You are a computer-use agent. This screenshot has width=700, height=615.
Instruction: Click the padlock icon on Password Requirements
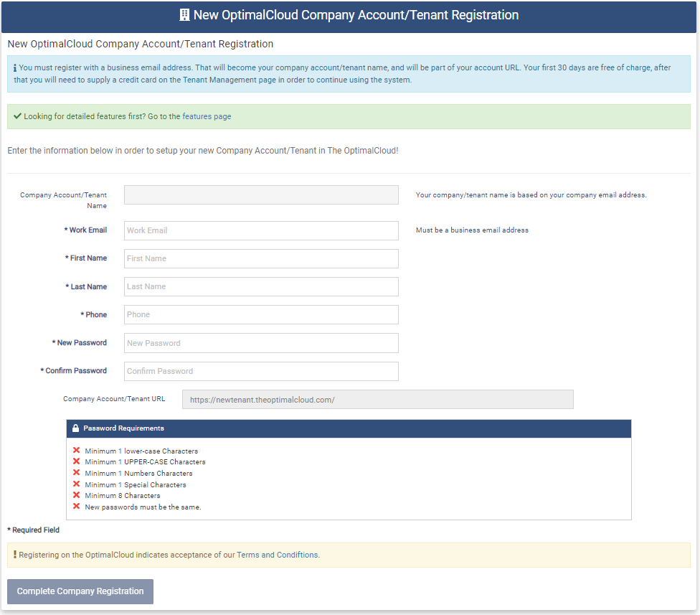[75, 428]
